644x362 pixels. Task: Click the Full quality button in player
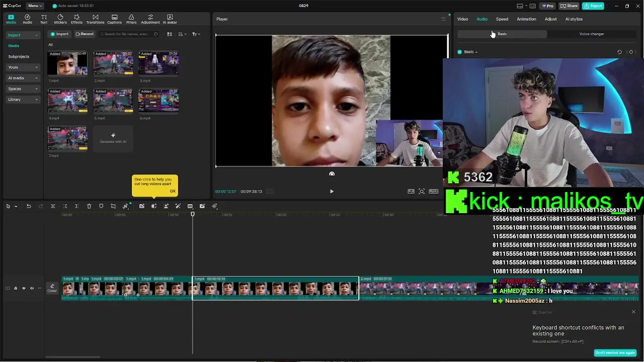click(411, 191)
